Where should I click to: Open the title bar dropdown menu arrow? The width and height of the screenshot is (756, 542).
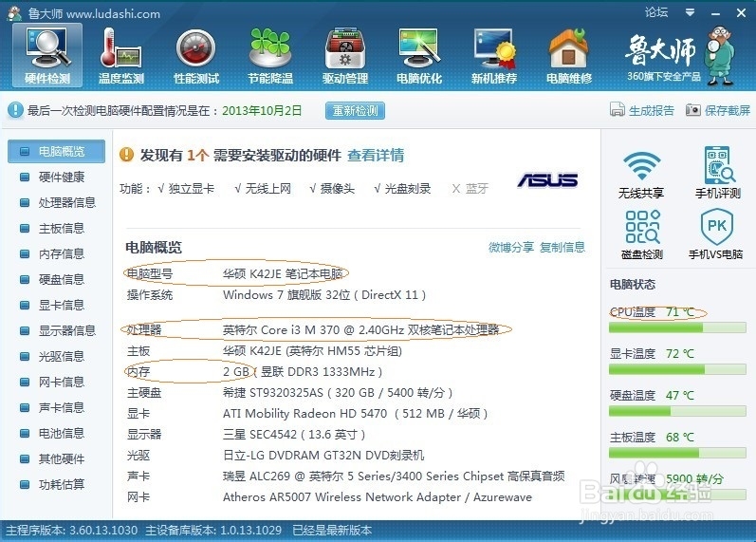pyautogui.click(x=690, y=12)
